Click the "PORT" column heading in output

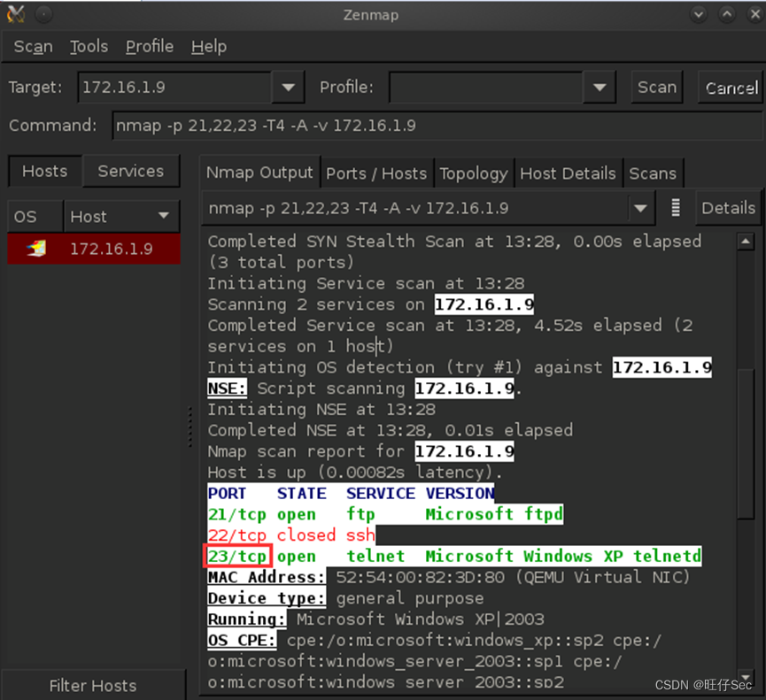[x=228, y=493]
